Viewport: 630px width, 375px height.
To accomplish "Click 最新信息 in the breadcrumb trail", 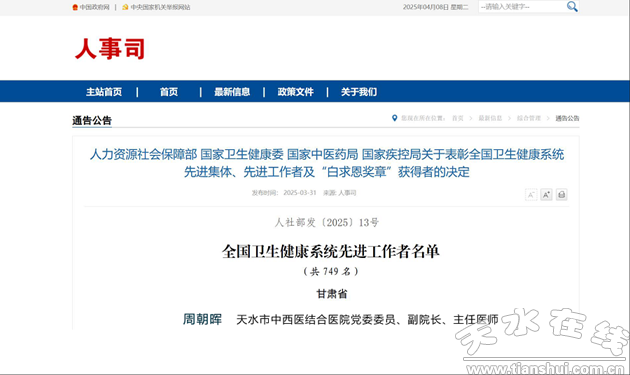I will pos(490,118).
